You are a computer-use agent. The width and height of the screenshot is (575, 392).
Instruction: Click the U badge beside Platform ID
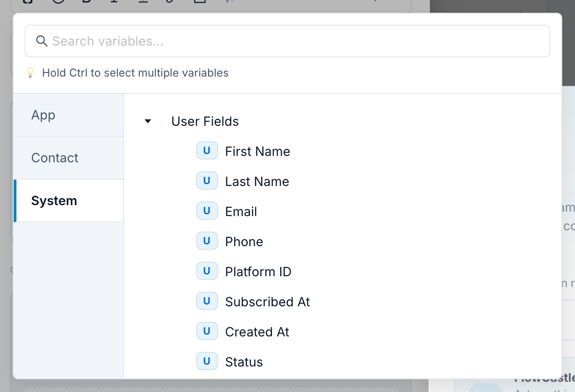pos(207,271)
